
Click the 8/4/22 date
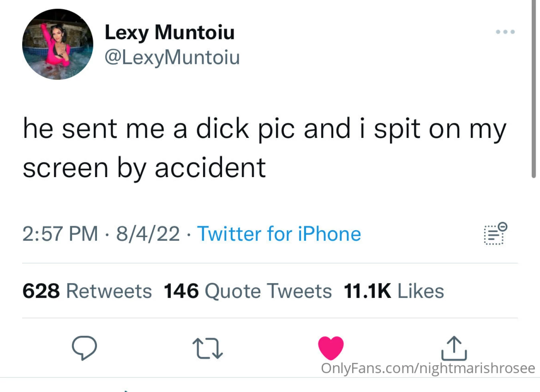coord(148,233)
